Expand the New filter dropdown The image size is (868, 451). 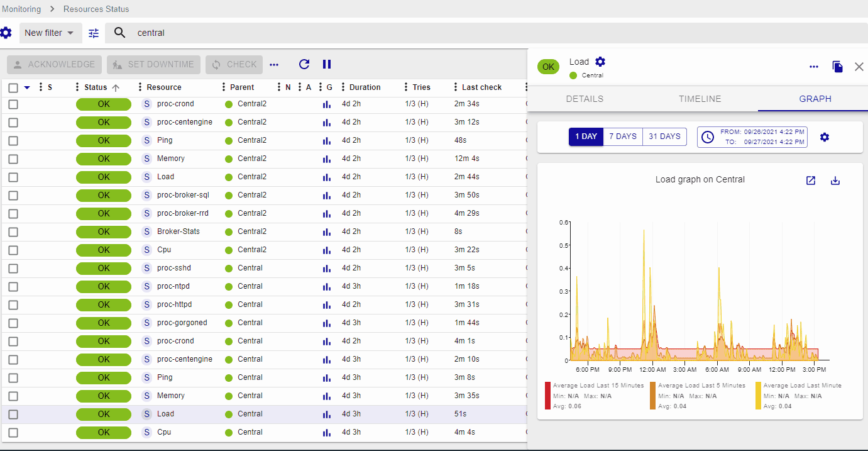tap(50, 33)
